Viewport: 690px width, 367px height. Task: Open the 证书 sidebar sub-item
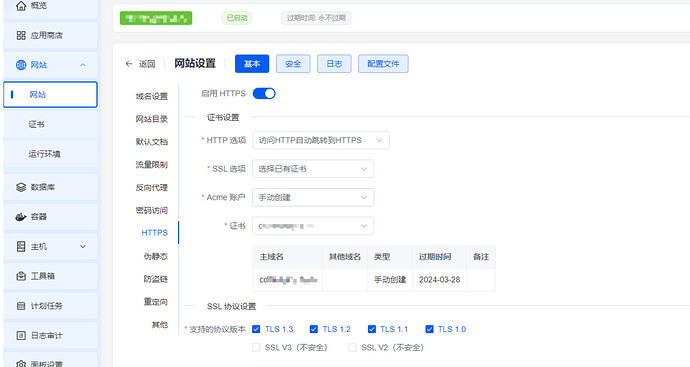pos(50,124)
